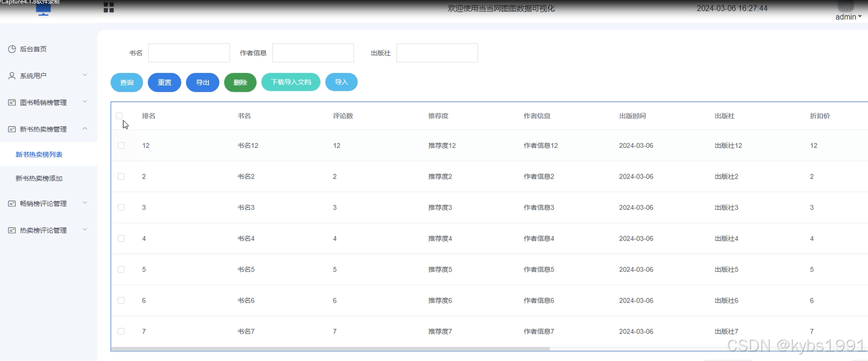This screenshot has height=361, width=868.
Task: Open 后台首页 in the sidebar
Action: tap(48, 49)
